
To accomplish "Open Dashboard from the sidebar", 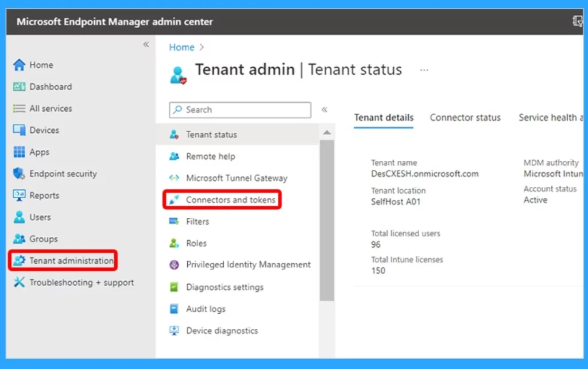I will tap(51, 87).
